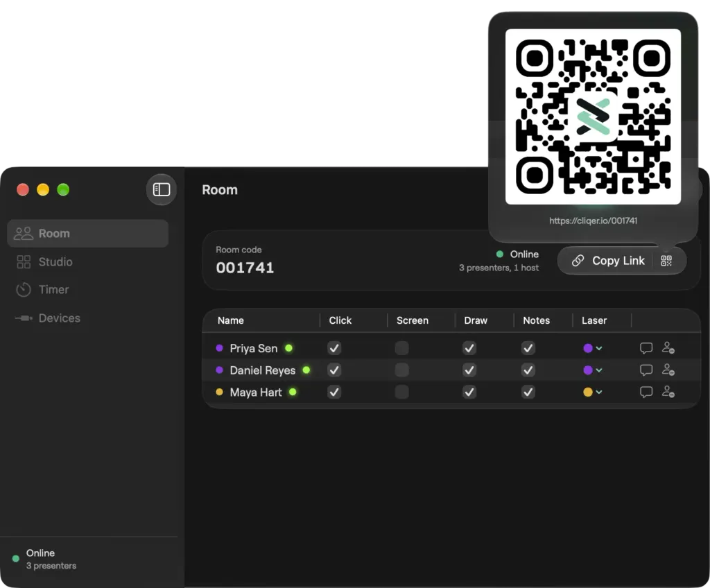Enable Screen permission for Maya Hart
This screenshot has height=588, width=710.
click(401, 392)
